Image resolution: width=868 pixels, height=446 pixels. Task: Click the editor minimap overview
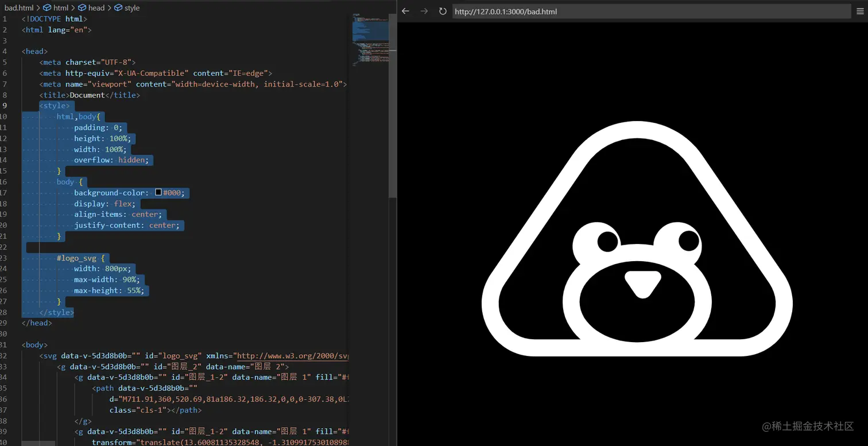coord(370,40)
